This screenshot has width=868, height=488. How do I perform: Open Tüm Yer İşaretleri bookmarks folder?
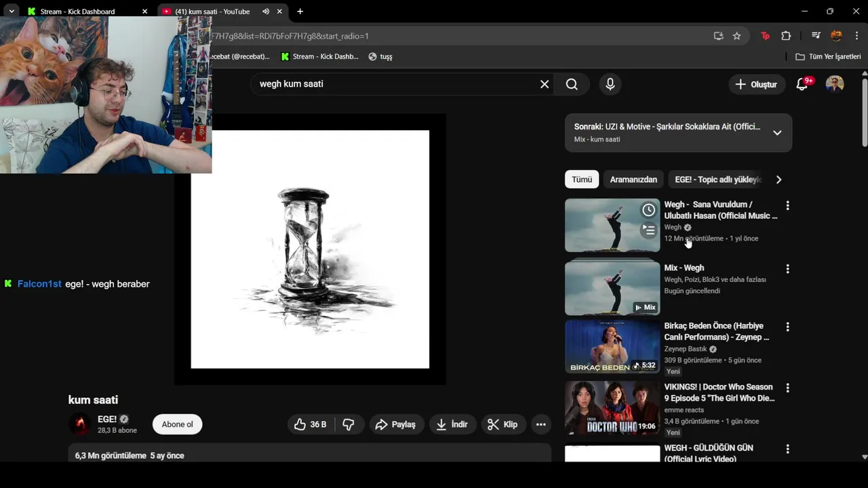tap(828, 57)
